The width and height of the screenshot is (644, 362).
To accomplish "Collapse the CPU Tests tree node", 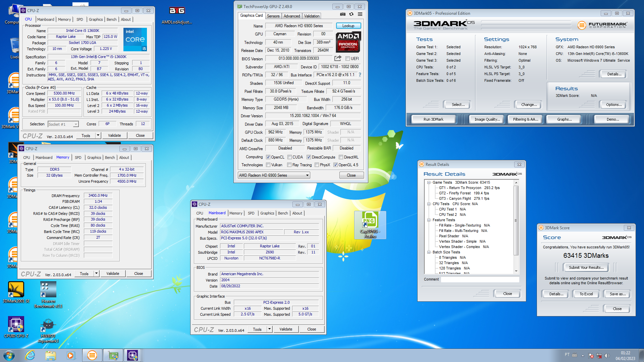I will coord(429,204).
